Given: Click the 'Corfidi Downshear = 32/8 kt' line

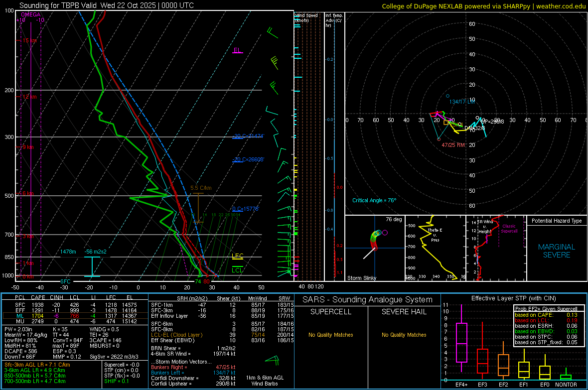Looking at the screenshot, I should [193, 378].
